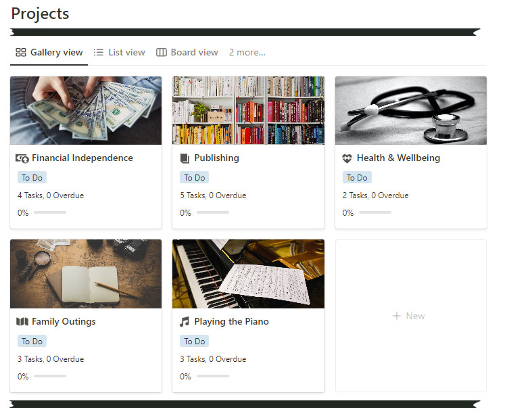Click the Playing the Piano progress bar
The width and height of the screenshot is (511, 420).
point(213,376)
